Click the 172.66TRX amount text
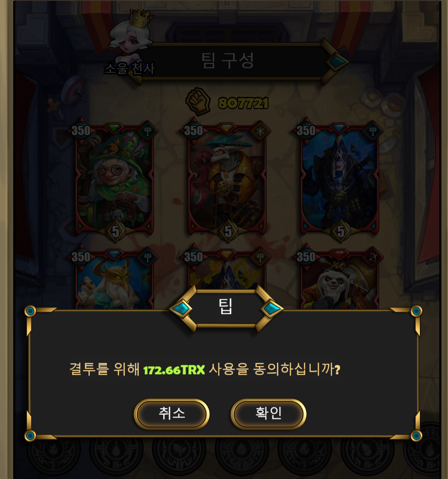 [174, 370]
